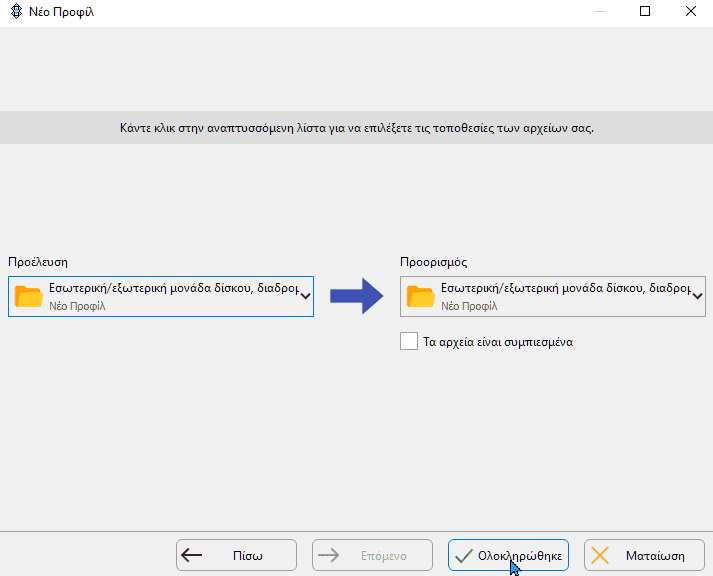This screenshot has width=713, height=576.
Task: Expand the Προορισμός dropdown chevron
Action: (x=698, y=296)
